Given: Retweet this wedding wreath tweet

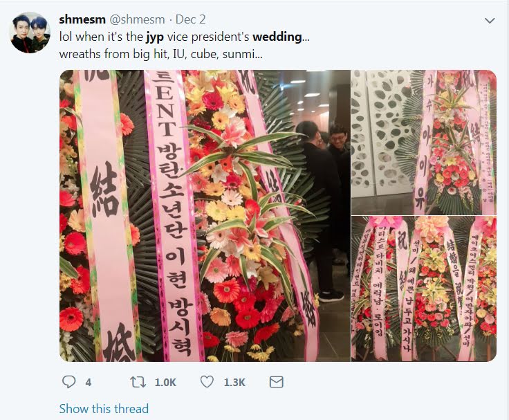Looking at the screenshot, I should coord(138,382).
